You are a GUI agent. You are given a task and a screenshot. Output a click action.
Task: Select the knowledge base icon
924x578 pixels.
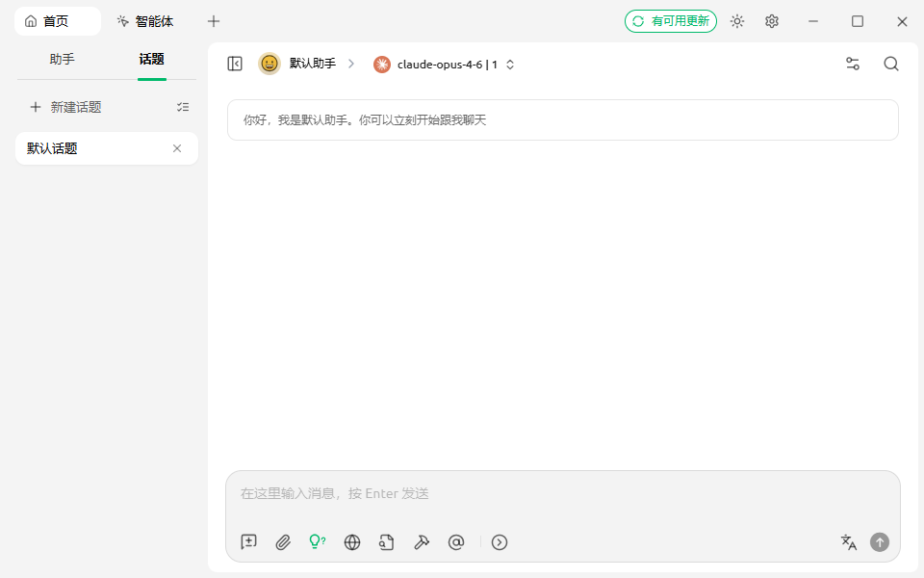[x=387, y=541]
